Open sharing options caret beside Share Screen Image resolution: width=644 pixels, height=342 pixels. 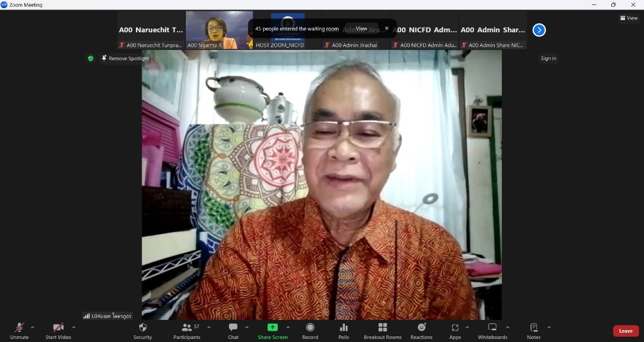coord(288,328)
